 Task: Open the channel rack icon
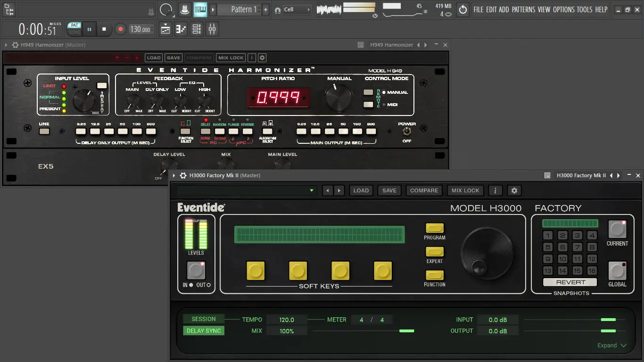(197, 29)
